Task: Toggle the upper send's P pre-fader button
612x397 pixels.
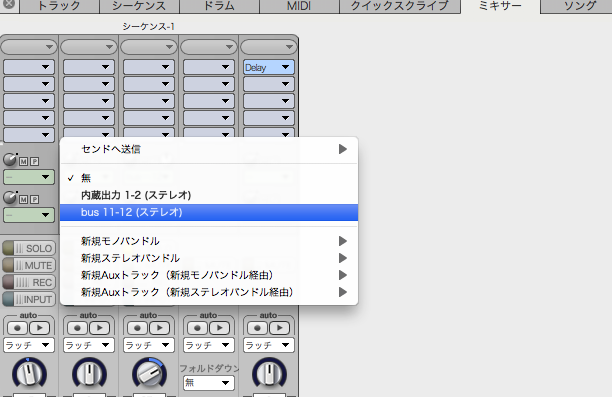Action: coord(35,162)
